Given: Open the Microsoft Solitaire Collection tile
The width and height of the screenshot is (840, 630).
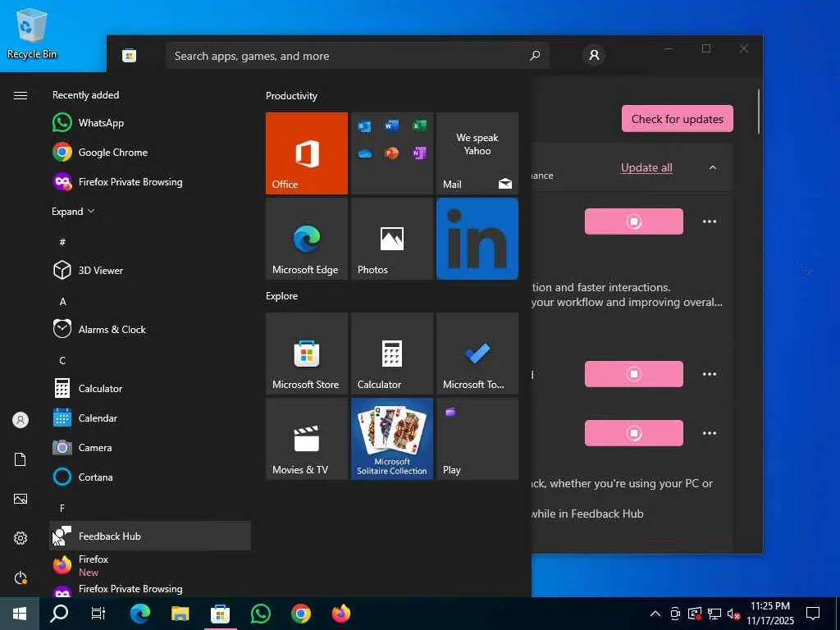Looking at the screenshot, I should coord(392,439).
